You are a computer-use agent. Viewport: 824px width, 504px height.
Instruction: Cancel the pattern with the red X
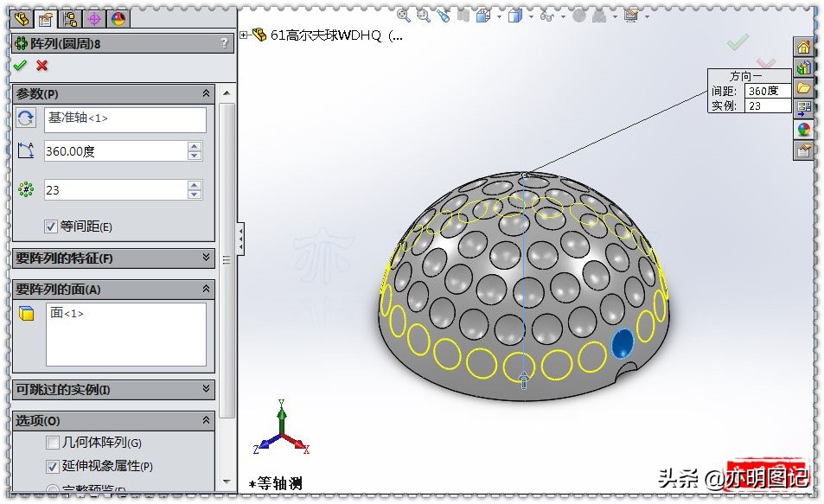[41, 65]
